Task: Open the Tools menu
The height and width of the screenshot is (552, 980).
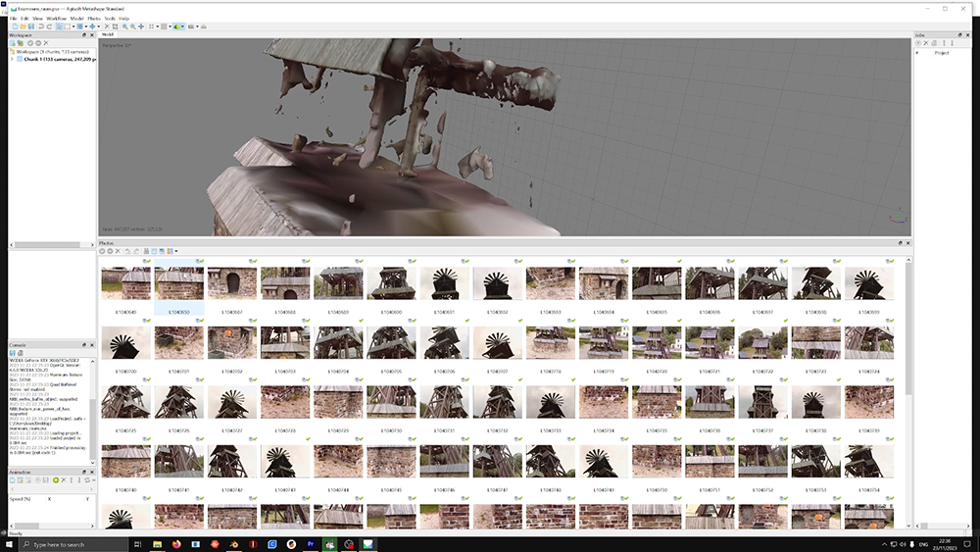Action: click(110, 19)
